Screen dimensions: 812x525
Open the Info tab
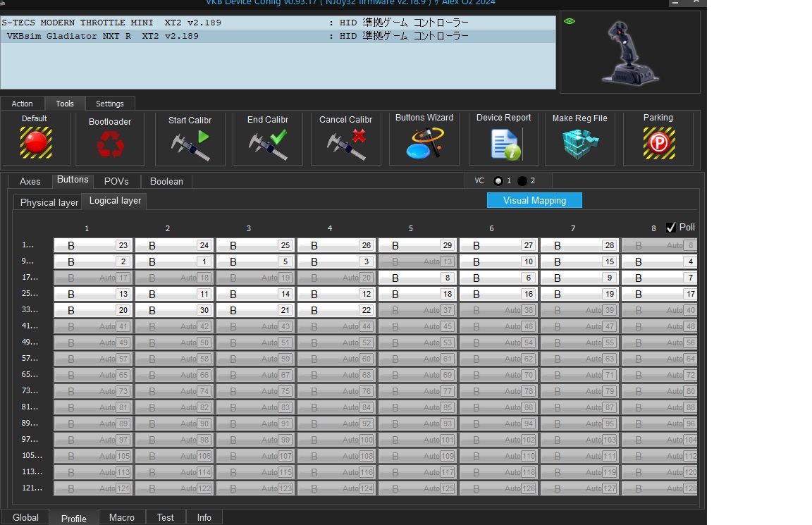[x=204, y=517]
